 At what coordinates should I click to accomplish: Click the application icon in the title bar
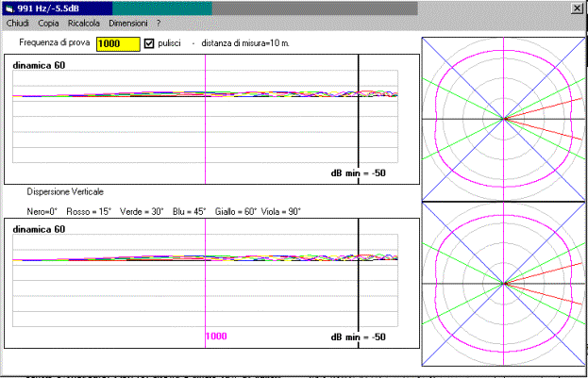point(9,8)
